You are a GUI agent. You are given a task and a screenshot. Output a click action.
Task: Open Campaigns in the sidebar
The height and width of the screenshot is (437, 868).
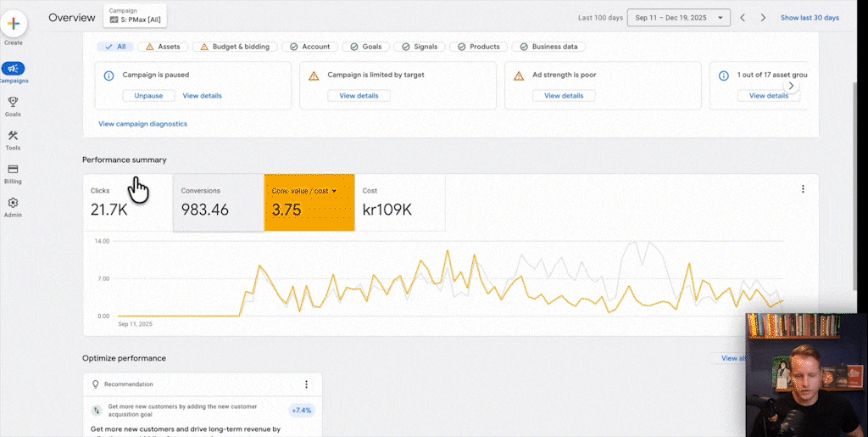pos(14,70)
